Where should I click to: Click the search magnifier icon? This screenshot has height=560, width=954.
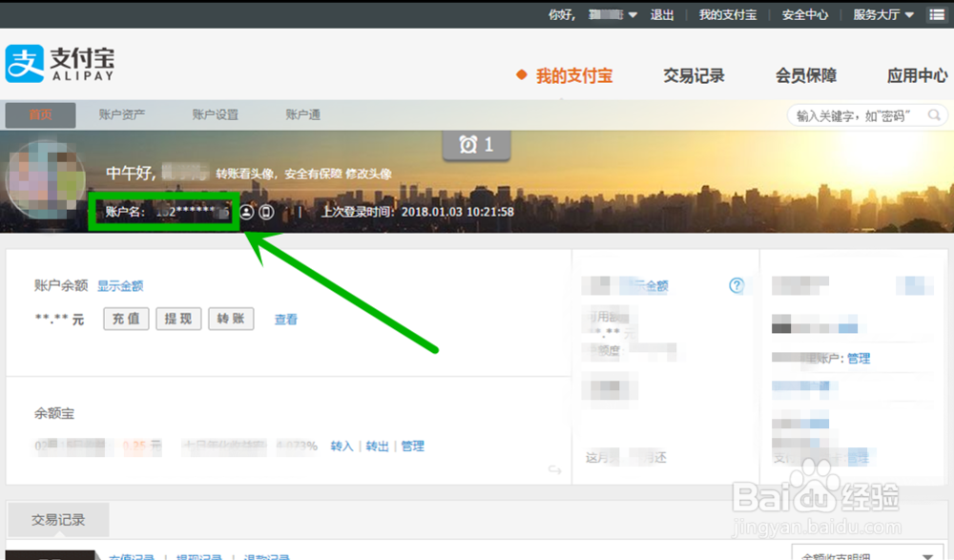936,114
